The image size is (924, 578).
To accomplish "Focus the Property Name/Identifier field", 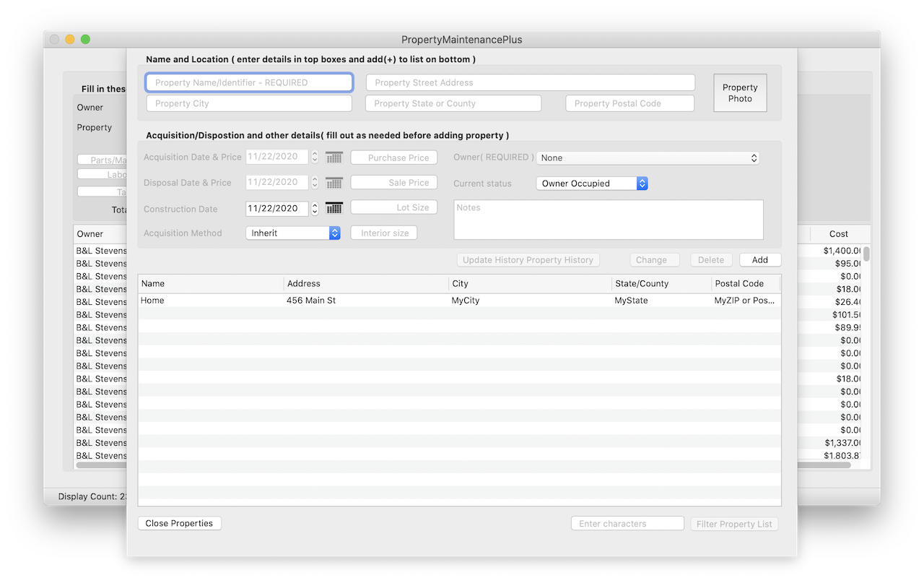I will (x=249, y=82).
